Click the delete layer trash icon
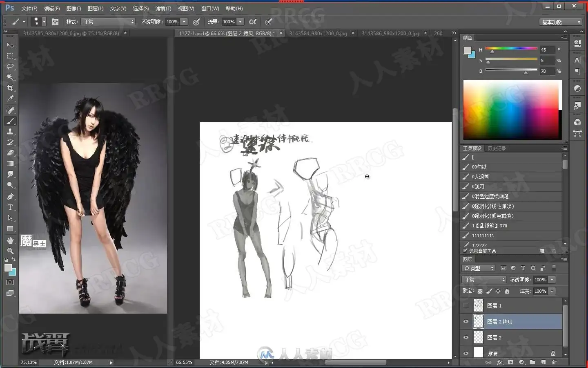The width and height of the screenshot is (588, 368). [554, 362]
